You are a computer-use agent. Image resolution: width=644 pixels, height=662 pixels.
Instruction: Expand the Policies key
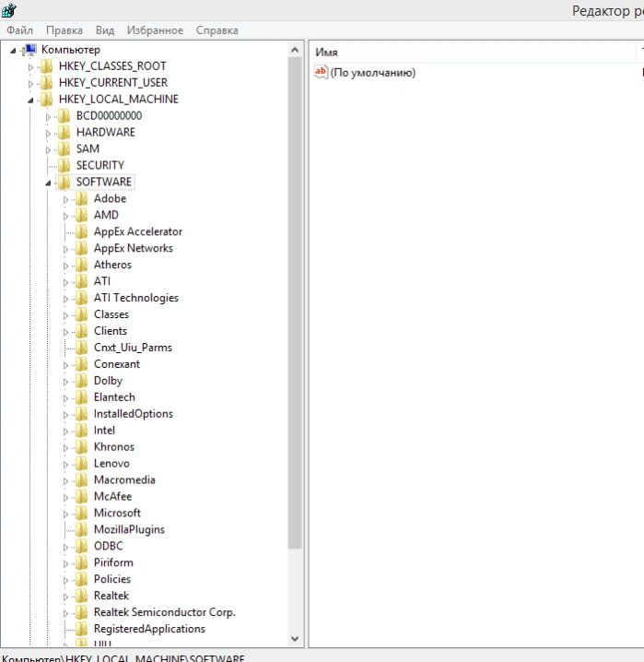point(65,581)
